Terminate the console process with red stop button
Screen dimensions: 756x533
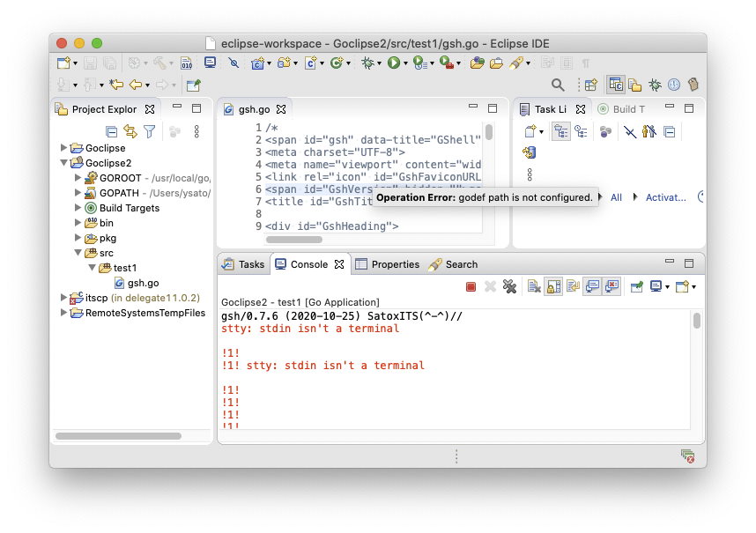click(471, 286)
